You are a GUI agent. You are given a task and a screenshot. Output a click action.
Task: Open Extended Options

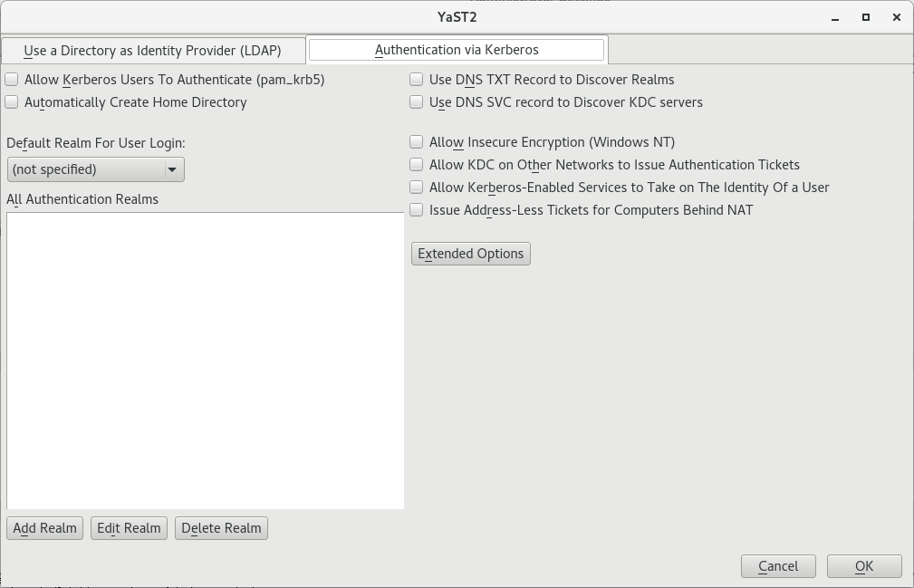(471, 254)
